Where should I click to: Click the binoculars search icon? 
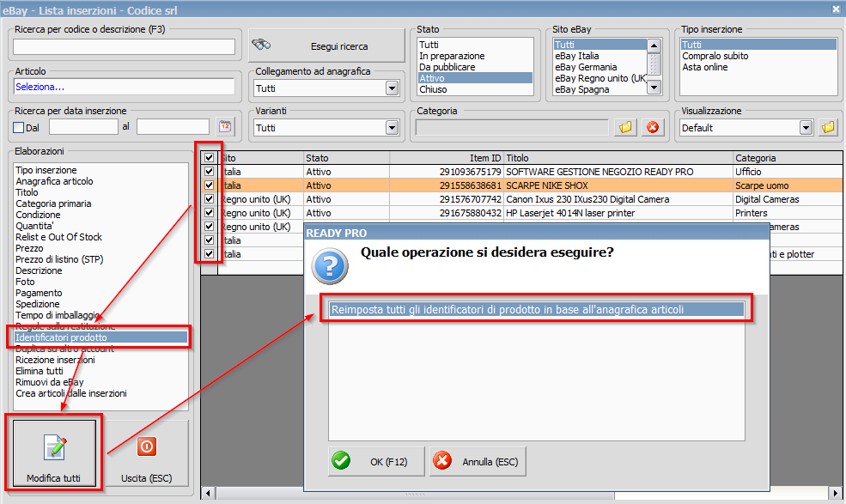(261, 45)
